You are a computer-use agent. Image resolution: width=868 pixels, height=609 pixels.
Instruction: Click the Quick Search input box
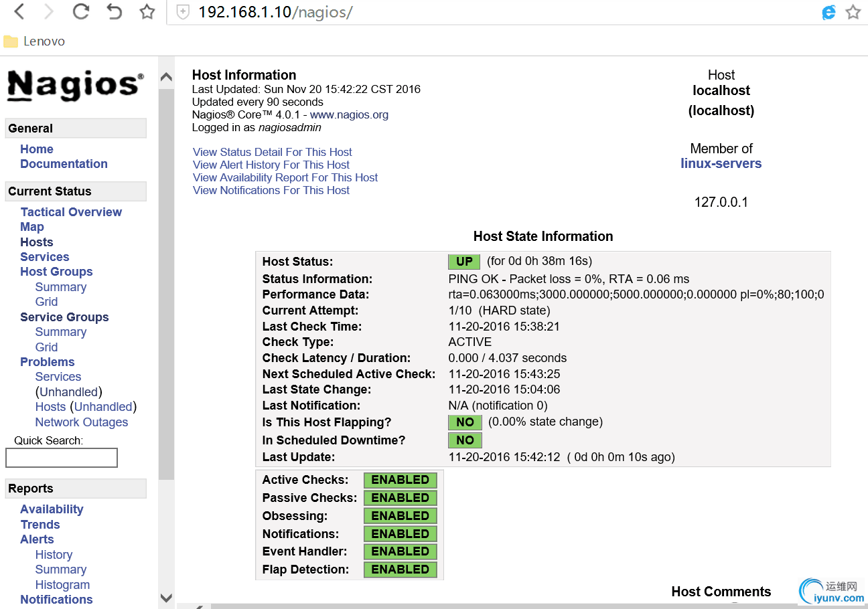click(x=62, y=458)
